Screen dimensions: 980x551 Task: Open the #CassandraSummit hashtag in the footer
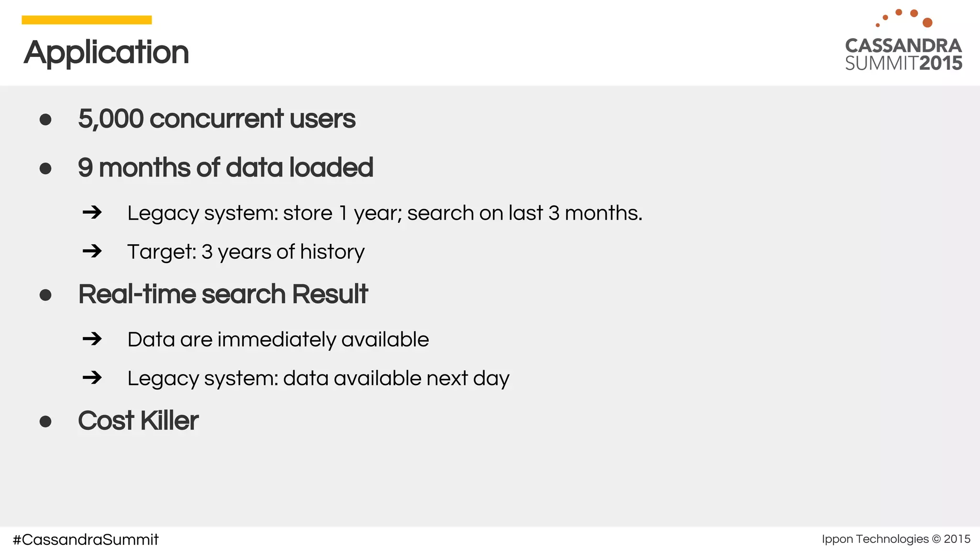[86, 540]
